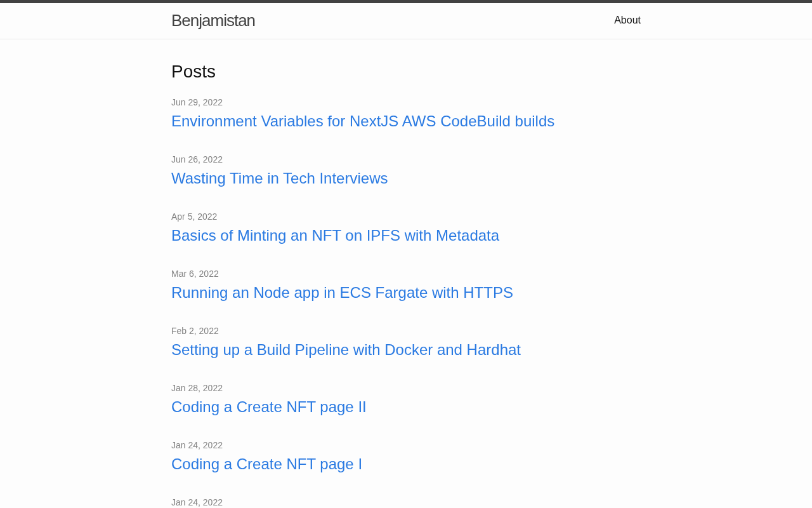Click the Mar 6, 2022 date label
The image size is (812, 508).
(x=195, y=274)
